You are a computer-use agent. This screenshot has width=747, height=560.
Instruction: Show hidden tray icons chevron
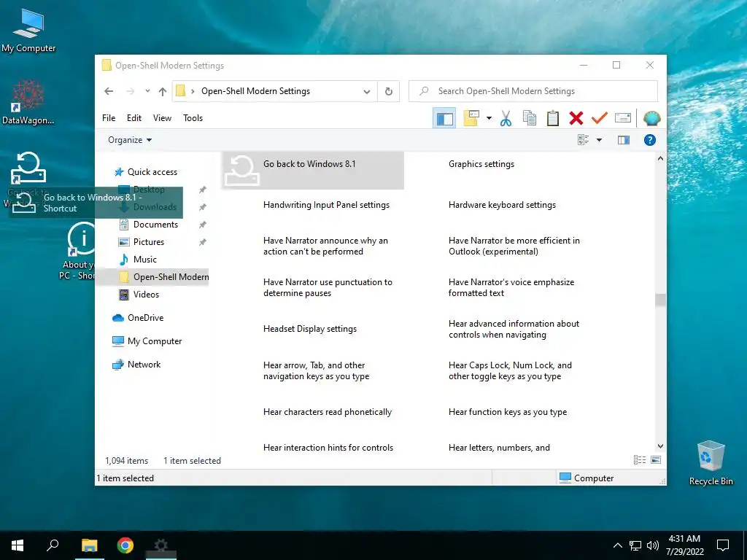tap(617, 545)
